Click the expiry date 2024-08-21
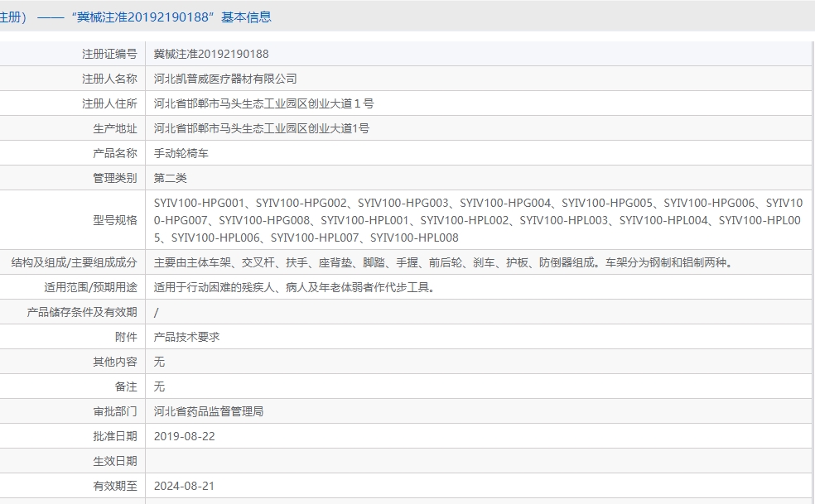This screenshot has height=504, width=815. [184, 487]
